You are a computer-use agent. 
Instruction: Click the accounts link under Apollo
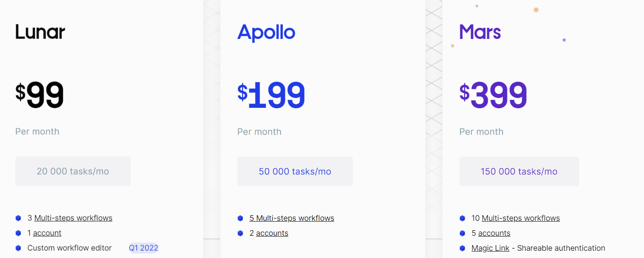click(x=272, y=233)
